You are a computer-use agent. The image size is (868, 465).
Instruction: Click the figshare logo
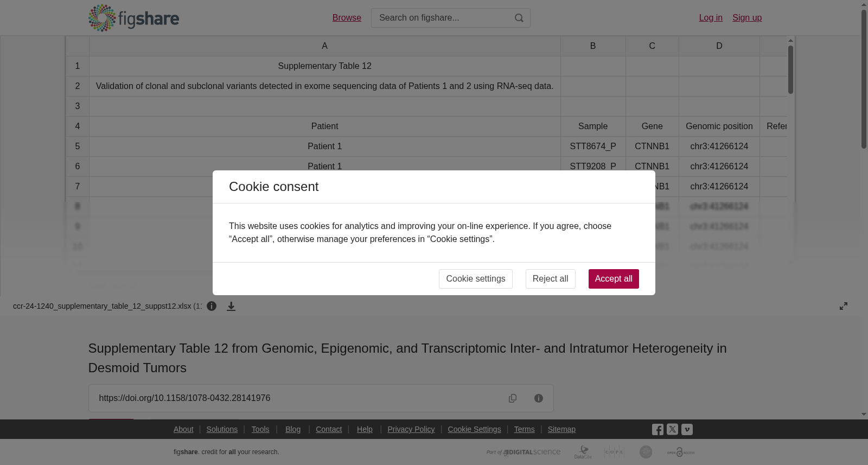point(133,18)
